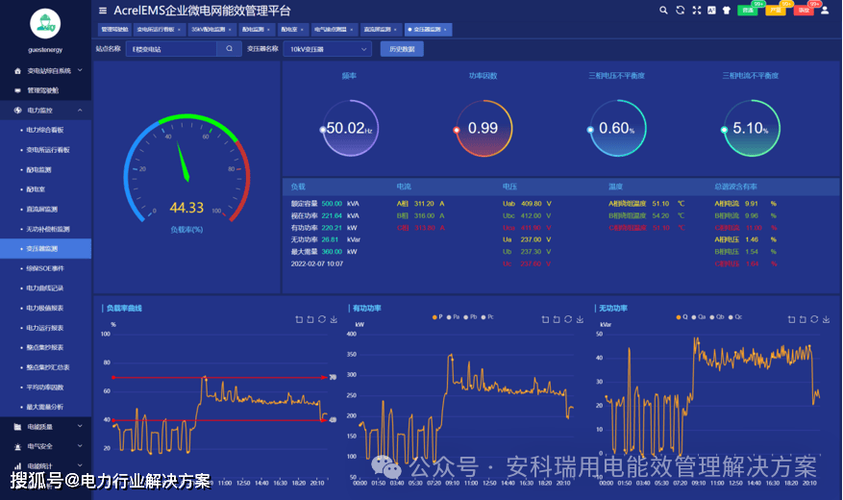Click the 5.10% current imbalance gauge
The image size is (843, 500).
(x=751, y=128)
